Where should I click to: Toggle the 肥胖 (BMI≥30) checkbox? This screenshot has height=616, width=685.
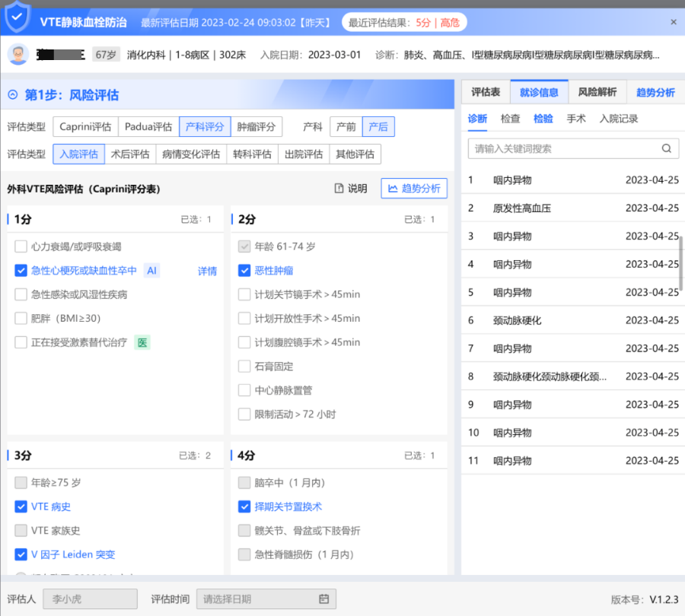tap(21, 318)
